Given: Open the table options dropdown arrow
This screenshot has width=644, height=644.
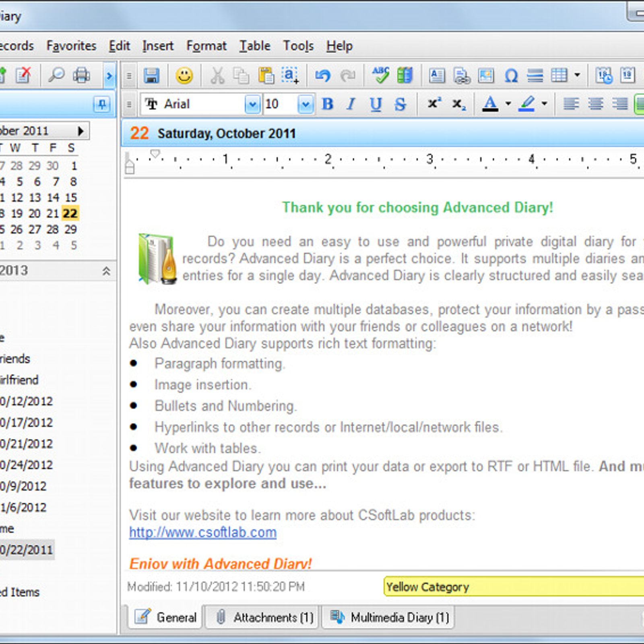Looking at the screenshot, I should point(577,75).
